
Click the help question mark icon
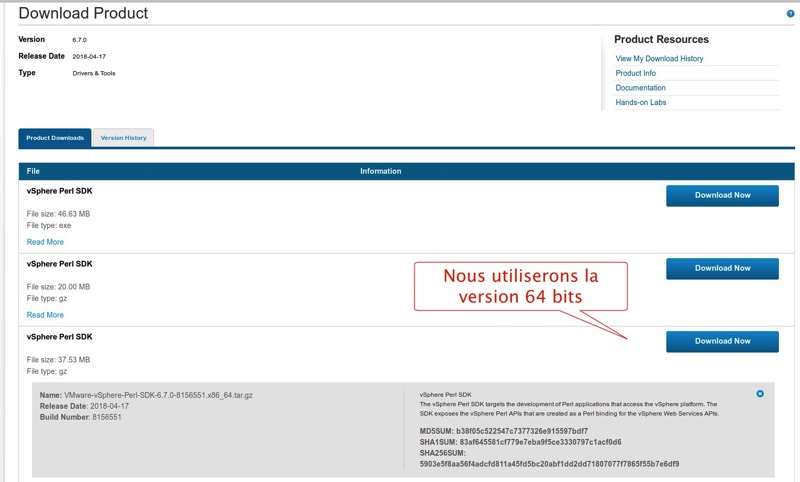click(790, 14)
